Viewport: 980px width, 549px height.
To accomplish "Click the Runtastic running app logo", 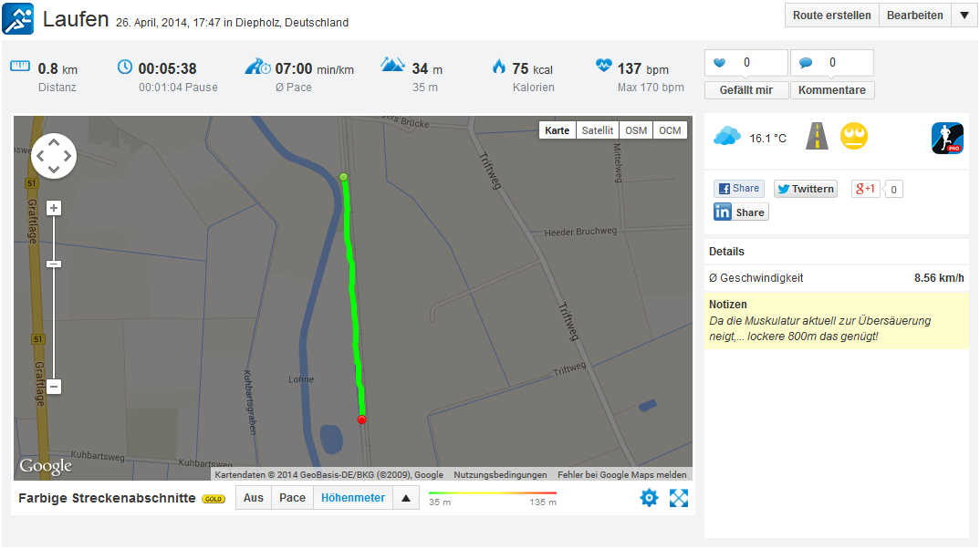I will coord(18,18).
